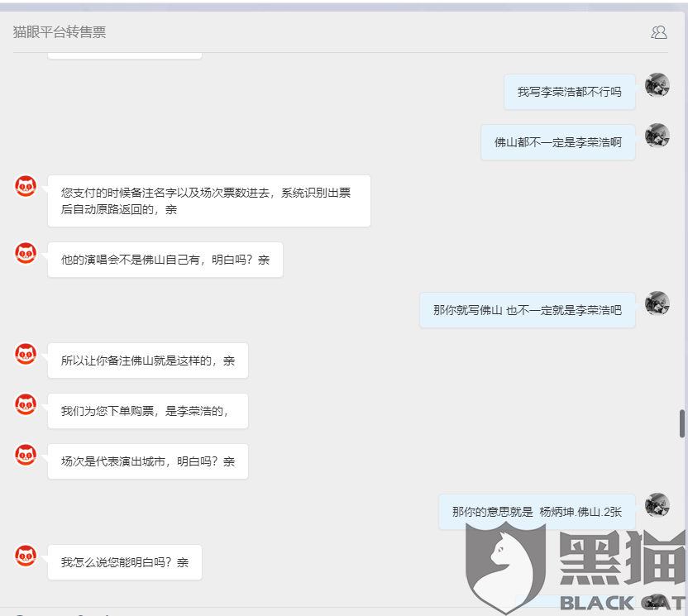Select the user avatar next to "佛山都不一定是李荣浩啊"

click(657, 136)
